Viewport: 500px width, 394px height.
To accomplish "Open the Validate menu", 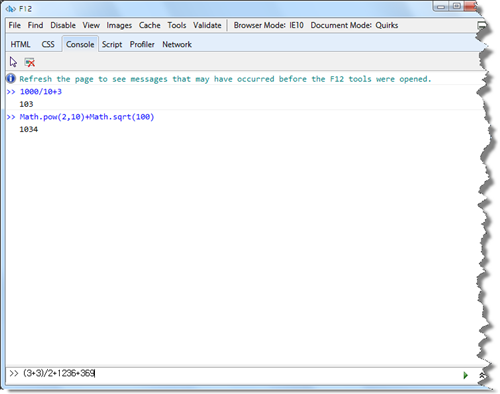I will click(207, 25).
